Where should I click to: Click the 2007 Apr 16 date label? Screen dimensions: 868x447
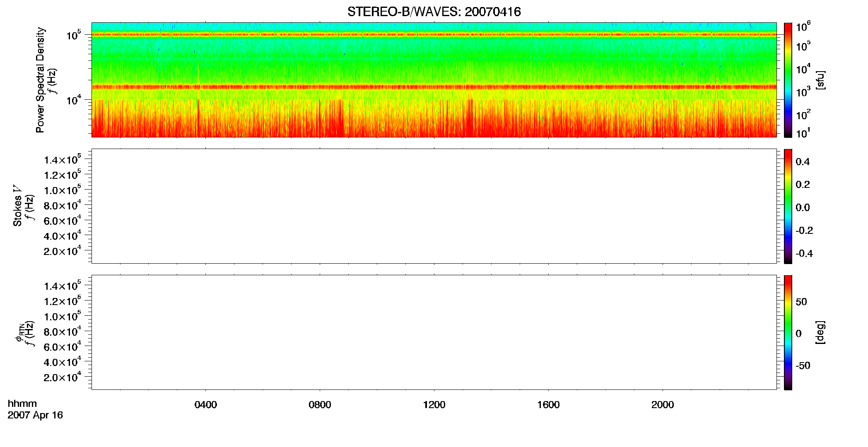click(35, 415)
